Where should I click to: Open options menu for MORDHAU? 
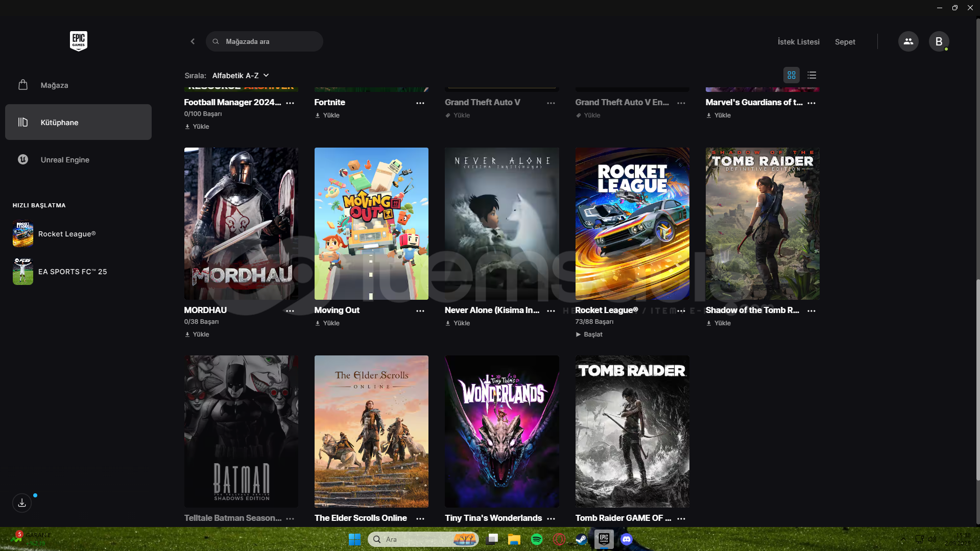click(290, 310)
